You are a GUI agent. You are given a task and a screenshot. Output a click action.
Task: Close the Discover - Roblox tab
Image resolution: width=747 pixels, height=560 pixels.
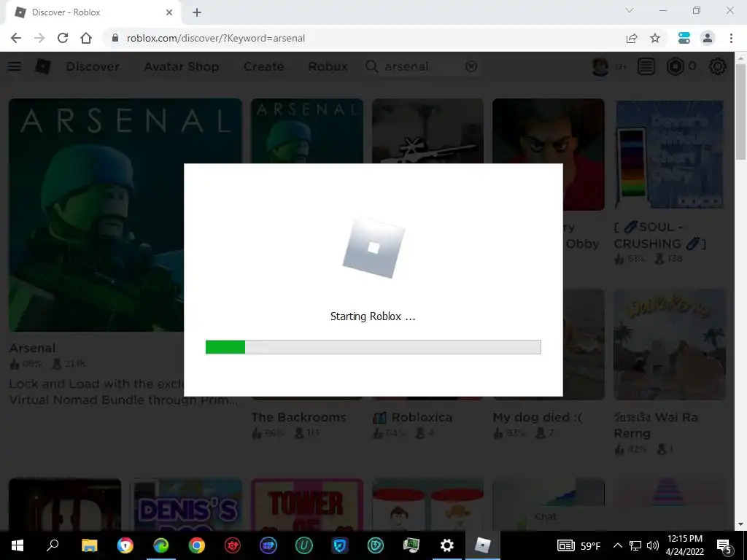[169, 12]
